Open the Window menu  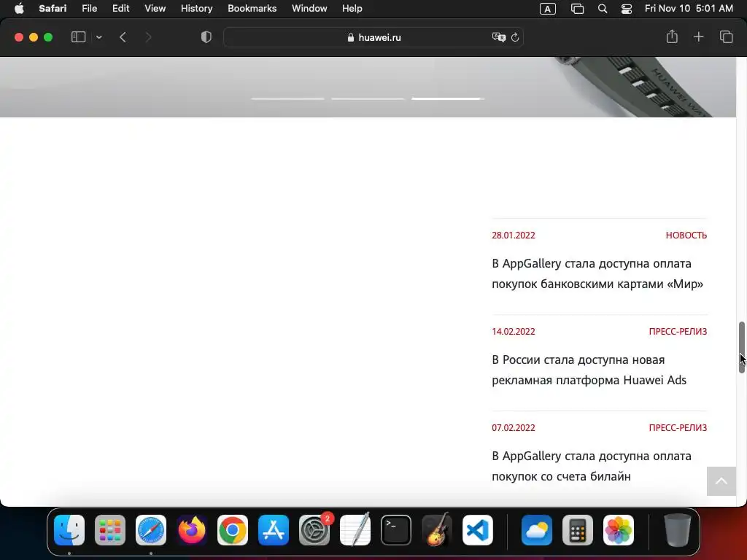click(309, 8)
